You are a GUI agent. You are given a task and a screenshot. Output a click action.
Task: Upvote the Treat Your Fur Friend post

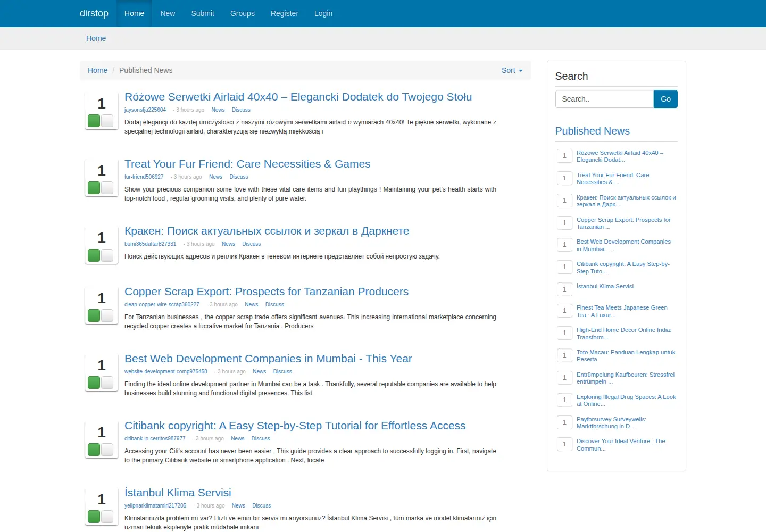94,188
